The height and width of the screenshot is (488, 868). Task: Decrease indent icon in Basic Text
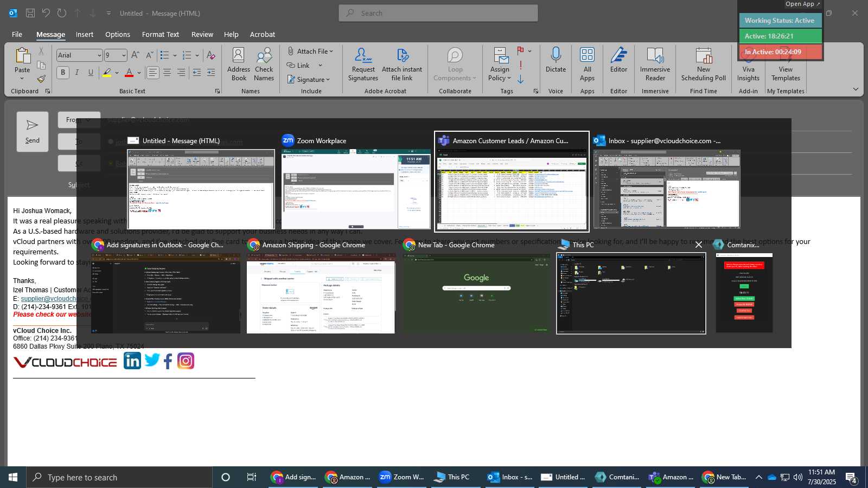coord(196,72)
